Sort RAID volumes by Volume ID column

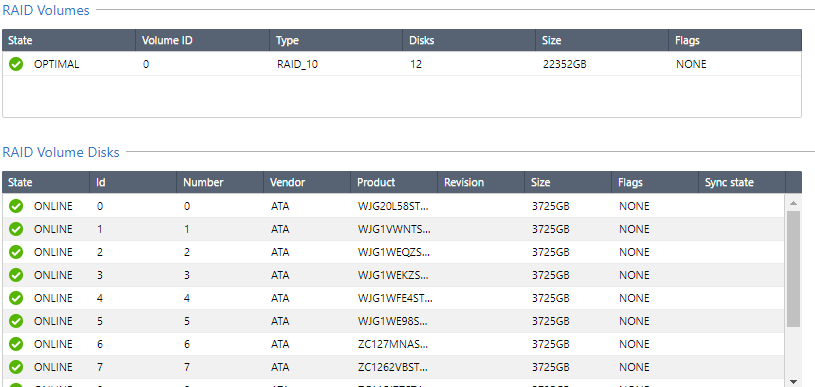(x=203, y=41)
